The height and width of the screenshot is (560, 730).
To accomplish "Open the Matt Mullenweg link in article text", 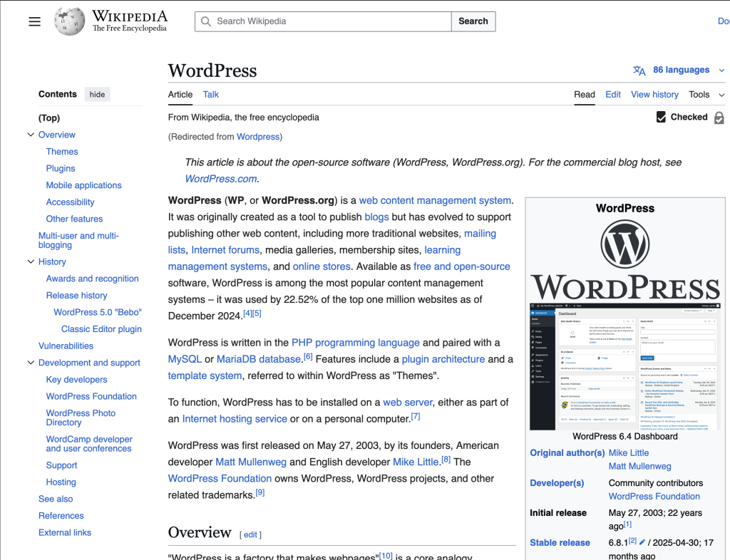I will click(x=251, y=462).
